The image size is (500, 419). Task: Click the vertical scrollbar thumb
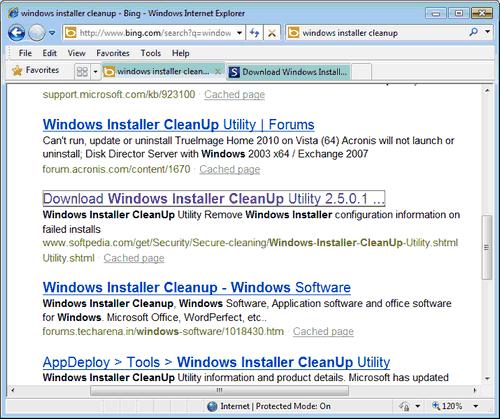point(487,247)
